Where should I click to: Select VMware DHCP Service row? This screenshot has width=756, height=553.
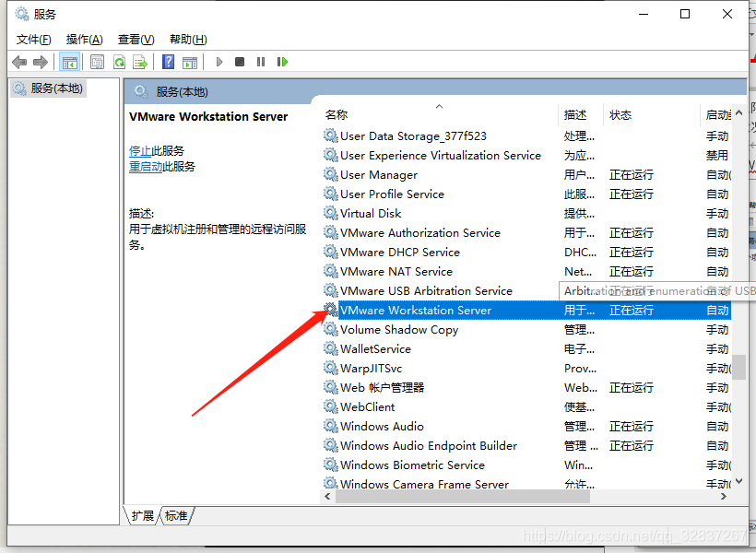tap(526, 253)
